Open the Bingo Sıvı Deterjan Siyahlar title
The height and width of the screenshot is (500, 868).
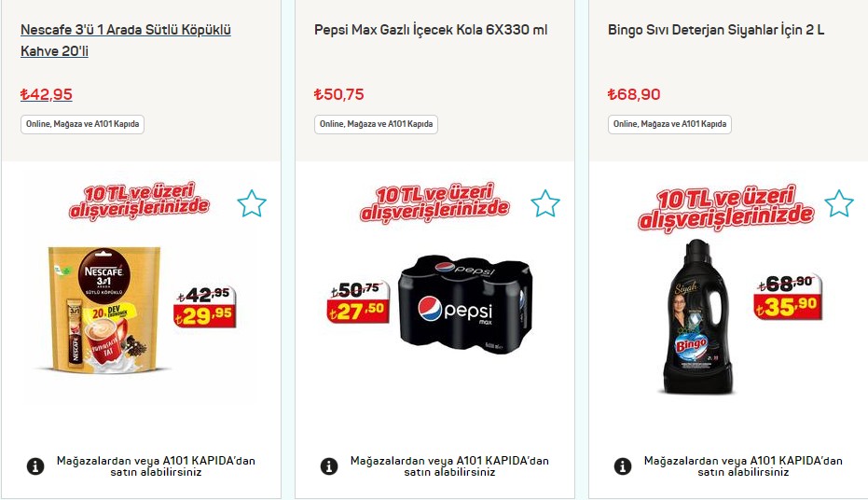[x=716, y=30]
